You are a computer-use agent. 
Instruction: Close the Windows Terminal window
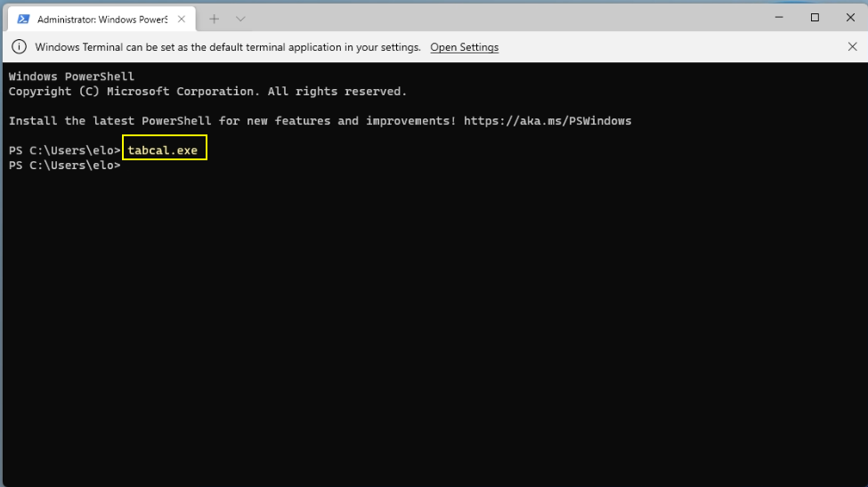click(x=850, y=18)
